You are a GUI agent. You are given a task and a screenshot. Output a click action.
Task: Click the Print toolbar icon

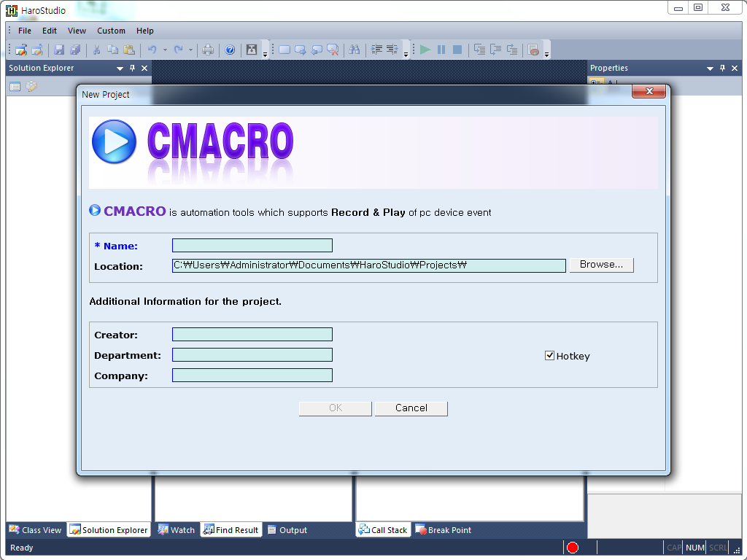tap(208, 50)
